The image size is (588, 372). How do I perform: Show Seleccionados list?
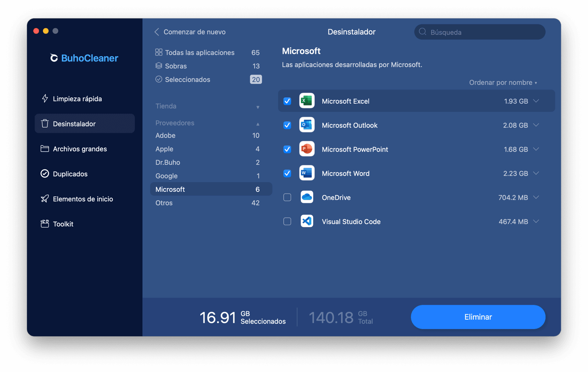pyautogui.click(x=208, y=79)
